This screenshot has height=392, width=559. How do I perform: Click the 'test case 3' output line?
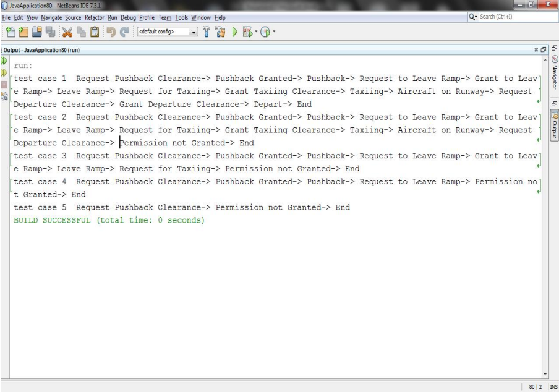pyautogui.click(x=275, y=162)
